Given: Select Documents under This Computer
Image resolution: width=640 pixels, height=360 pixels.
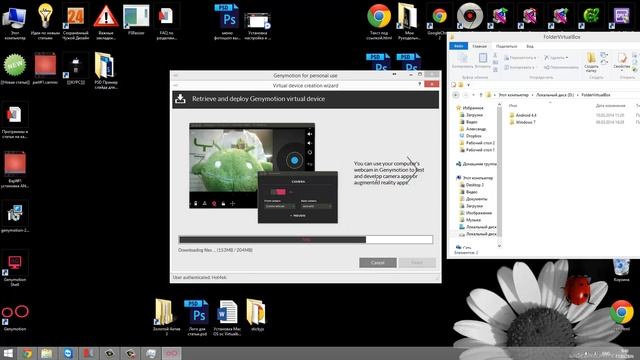Looking at the screenshot, I should (x=473, y=199).
